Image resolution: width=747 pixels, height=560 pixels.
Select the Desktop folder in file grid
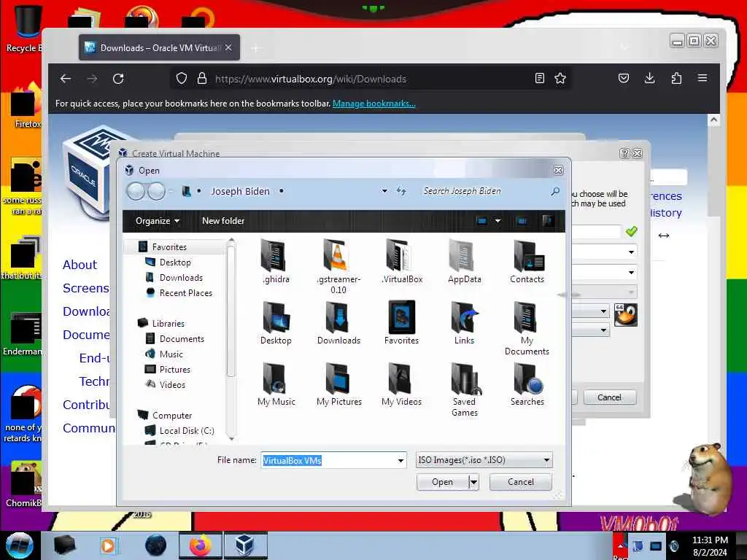(276, 322)
